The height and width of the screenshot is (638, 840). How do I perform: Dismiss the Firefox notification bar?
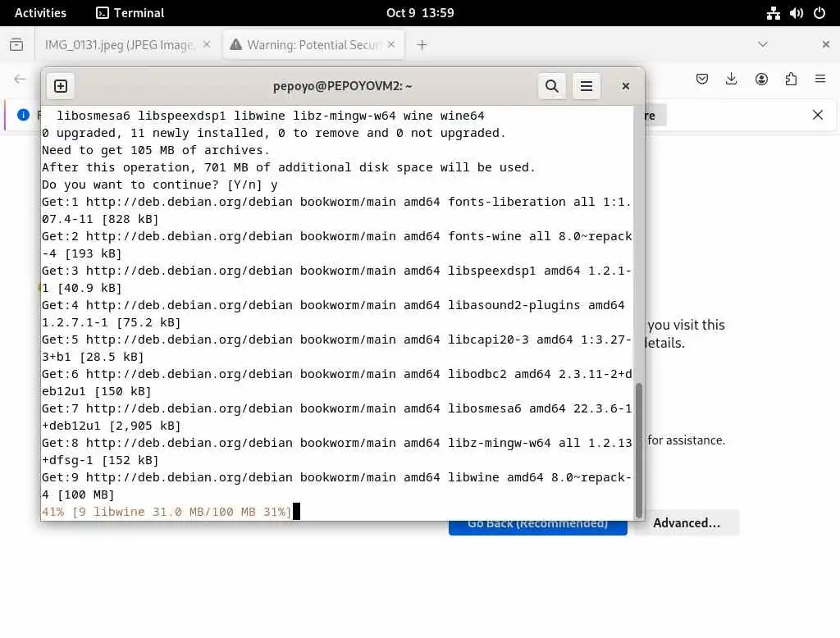coord(818,115)
